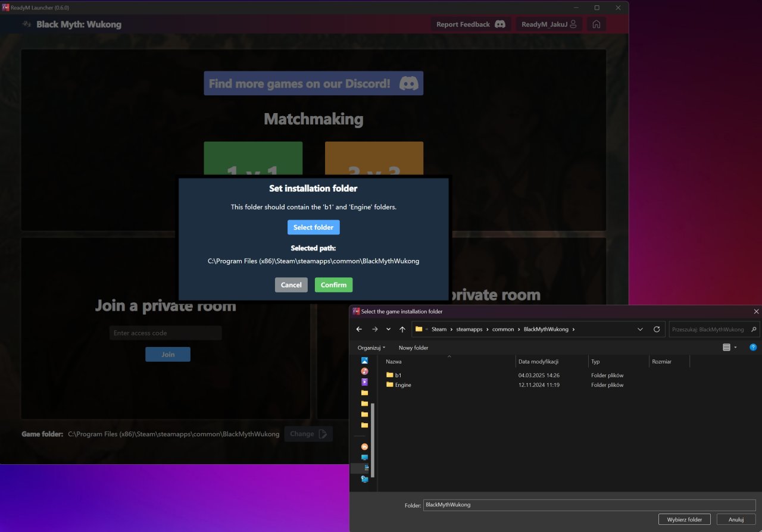Open Music in the dialog sidebar
Viewport: 762px width, 532px height.
[x=364, y=371]
